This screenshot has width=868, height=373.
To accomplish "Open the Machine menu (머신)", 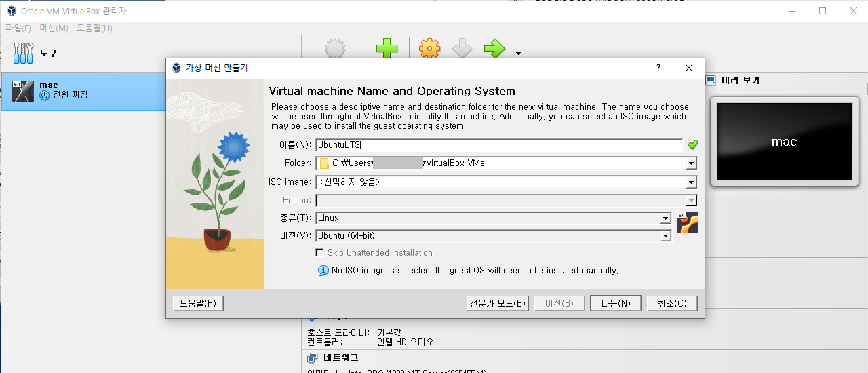I will pyautogui.click(x=54, y=28).
